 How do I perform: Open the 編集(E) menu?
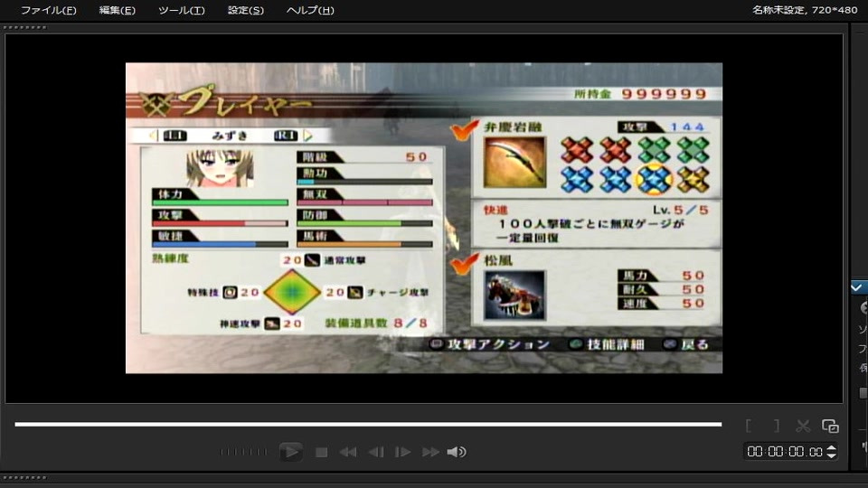tap(117, 10)
